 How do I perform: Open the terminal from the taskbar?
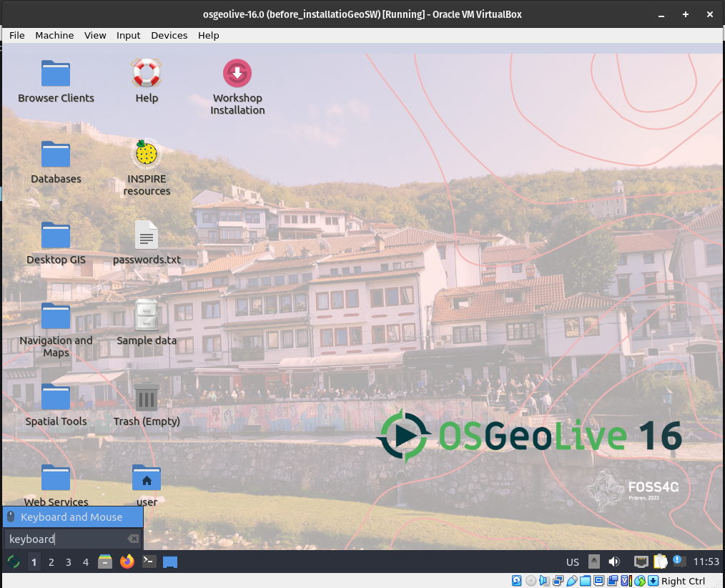pyautogui.click(x=149, y=562)
